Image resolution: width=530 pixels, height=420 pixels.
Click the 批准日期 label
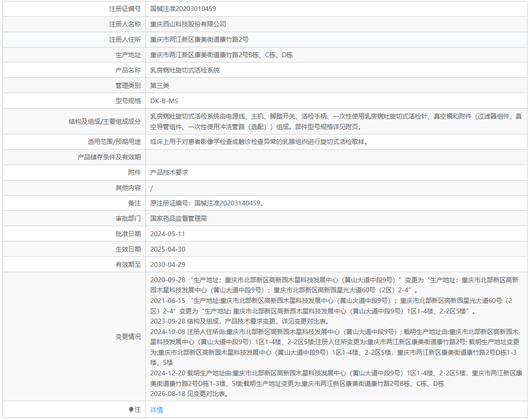click(x=128, y=234)
